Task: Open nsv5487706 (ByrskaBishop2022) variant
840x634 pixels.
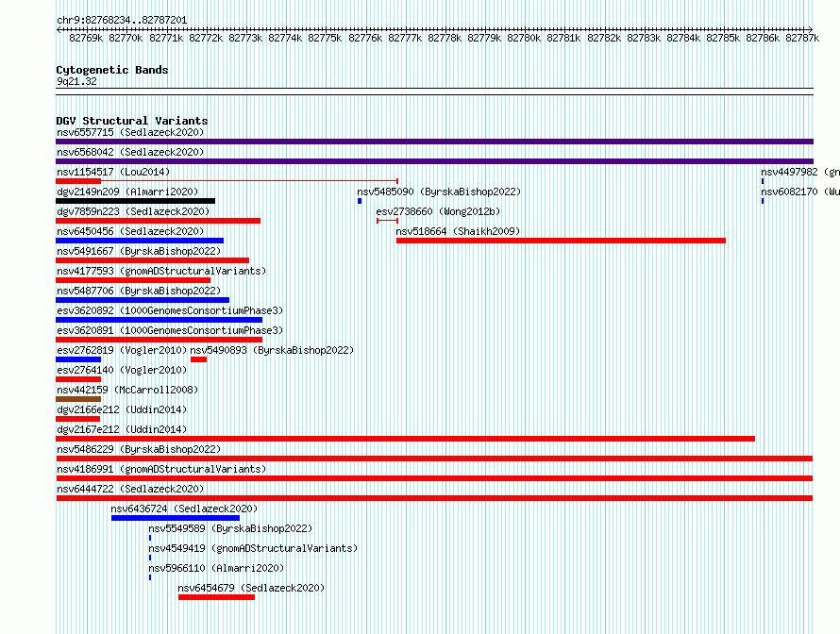Action: 139,291
